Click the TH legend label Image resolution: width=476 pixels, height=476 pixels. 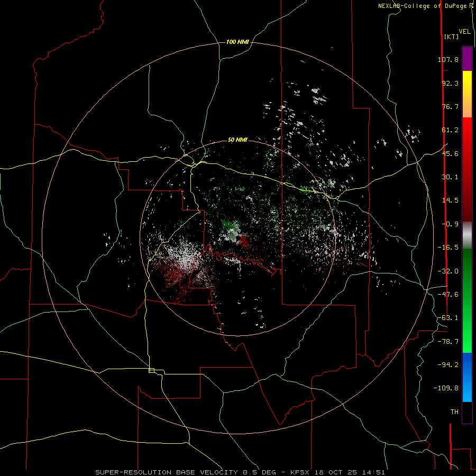click(x=454, y=412)
